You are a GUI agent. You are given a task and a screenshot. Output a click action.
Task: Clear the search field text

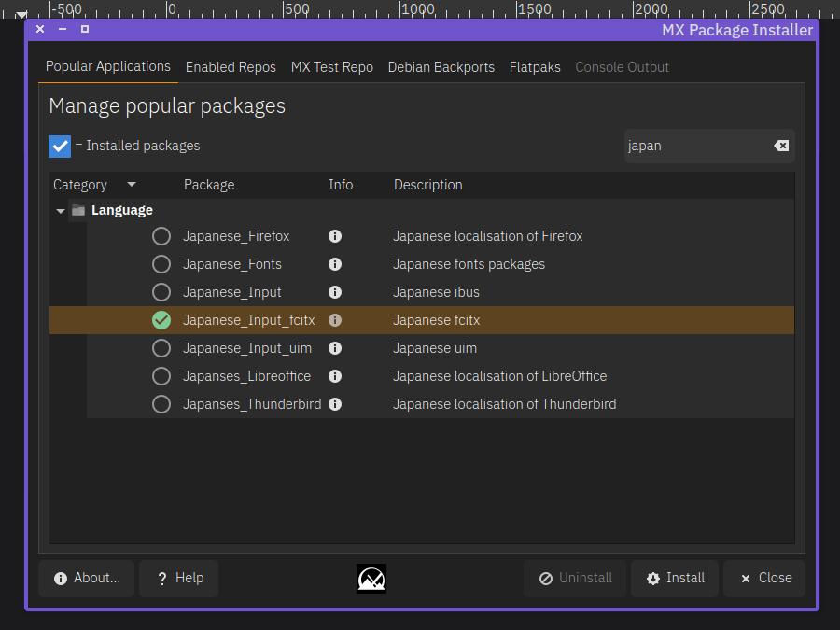tap(781, 146)
